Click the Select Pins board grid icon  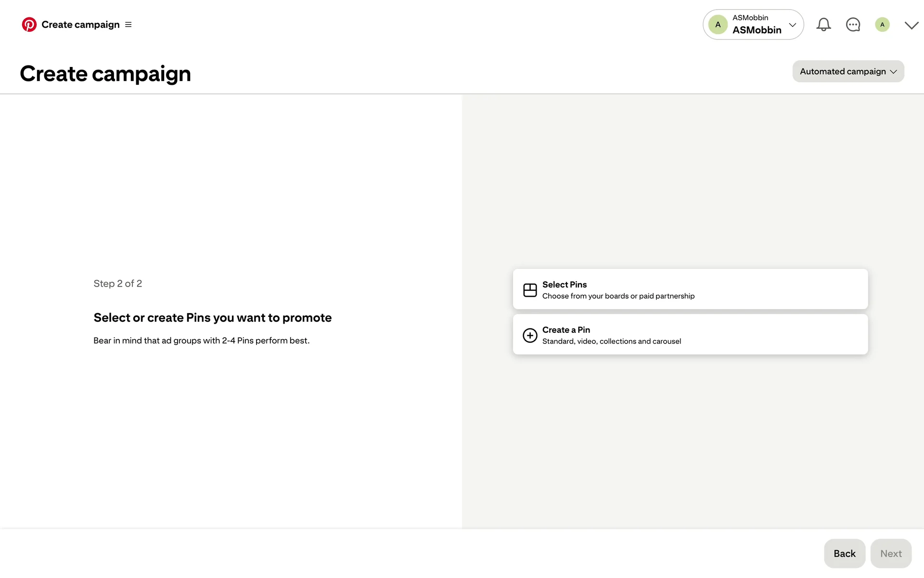[530, 290]
